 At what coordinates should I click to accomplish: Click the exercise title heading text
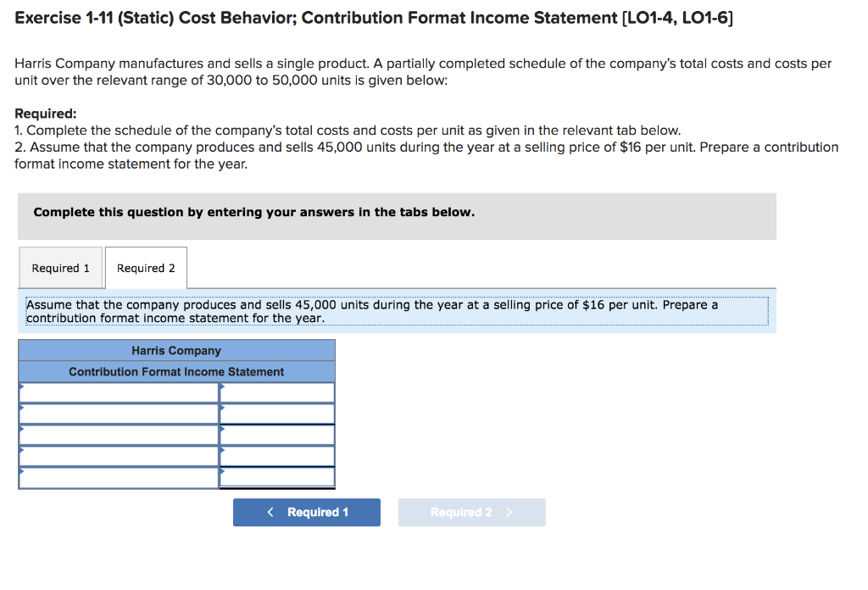[374, 18]
